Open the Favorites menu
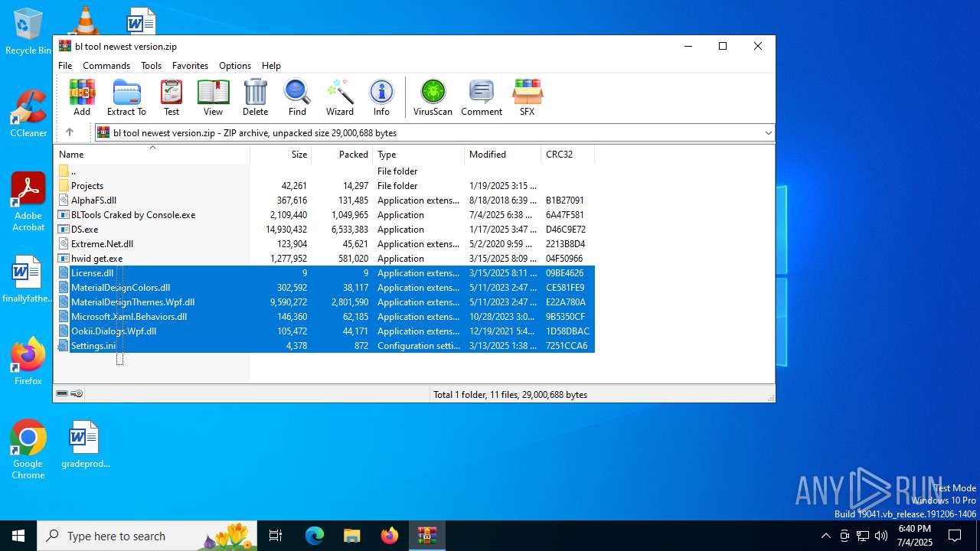Viewport: 980px width, 551px height. 190,66
